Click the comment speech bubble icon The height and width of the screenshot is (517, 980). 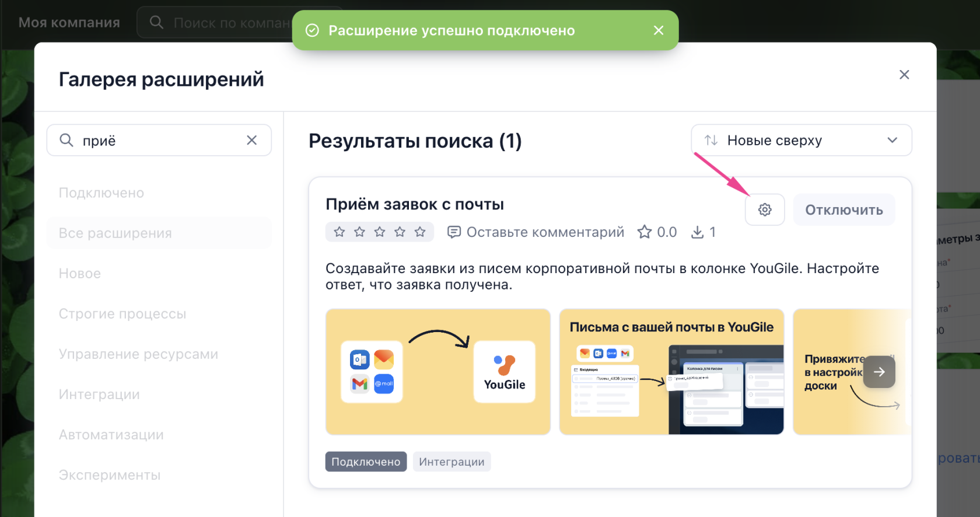tap(454, 232)
